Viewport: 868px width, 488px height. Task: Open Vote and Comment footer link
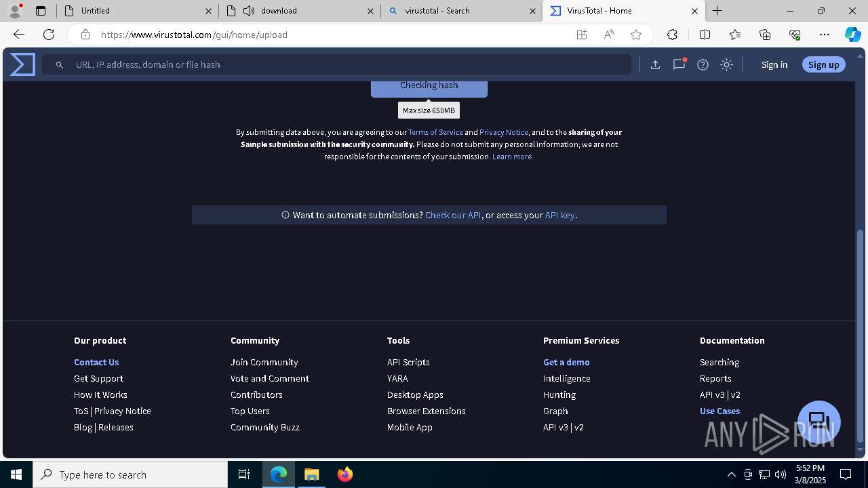[270, 378]
